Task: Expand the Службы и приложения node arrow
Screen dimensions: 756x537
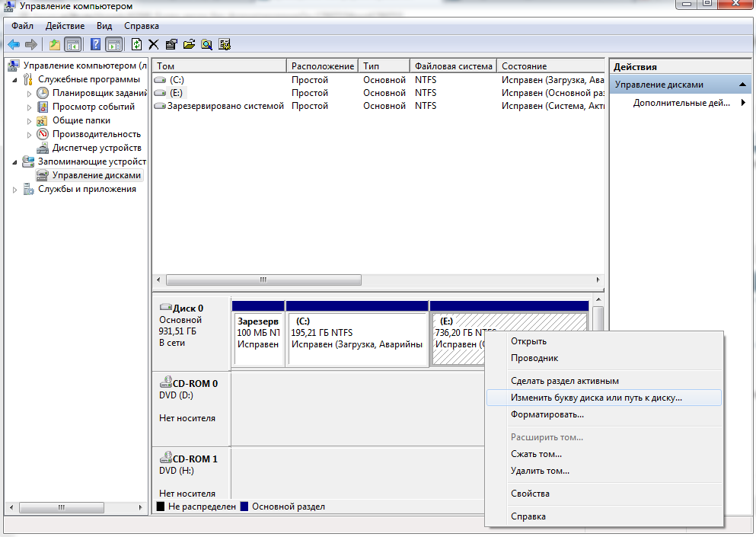Action: click(x=15, y=190)
